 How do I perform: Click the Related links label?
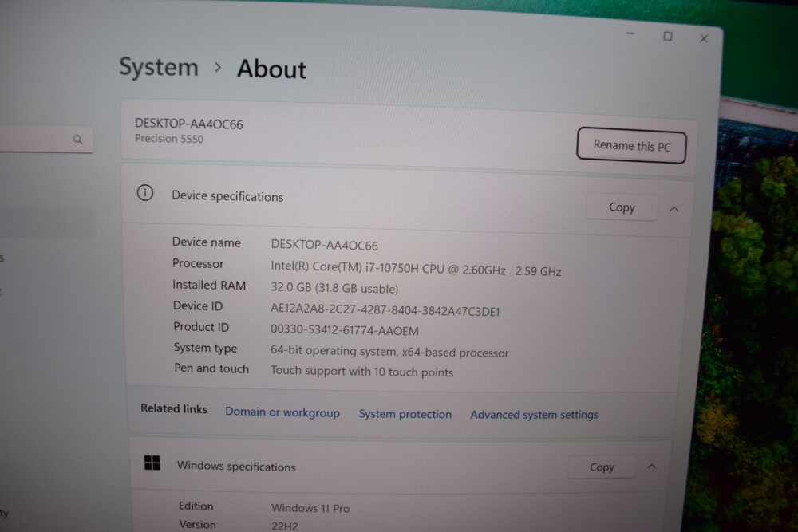point(174,408)
